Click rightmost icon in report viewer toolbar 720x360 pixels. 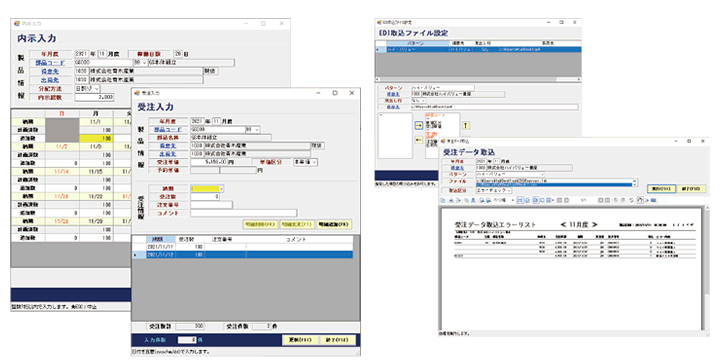(653, 201)
